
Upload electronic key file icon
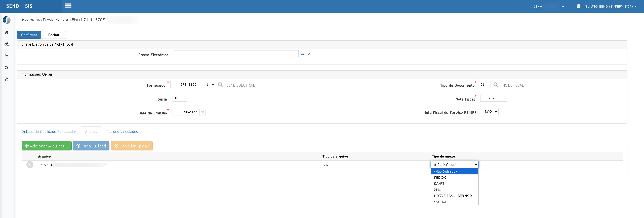[x=303, y=54]
